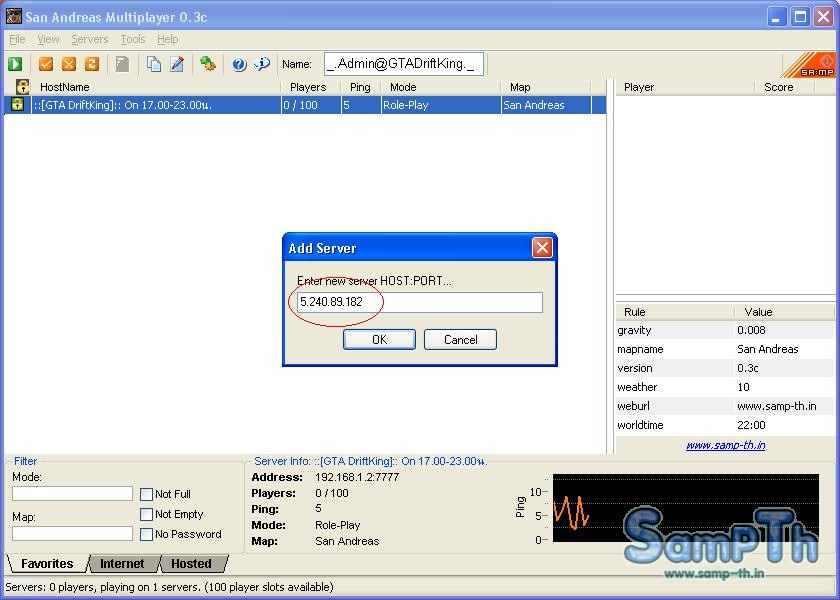Click the About info icon

262,64
